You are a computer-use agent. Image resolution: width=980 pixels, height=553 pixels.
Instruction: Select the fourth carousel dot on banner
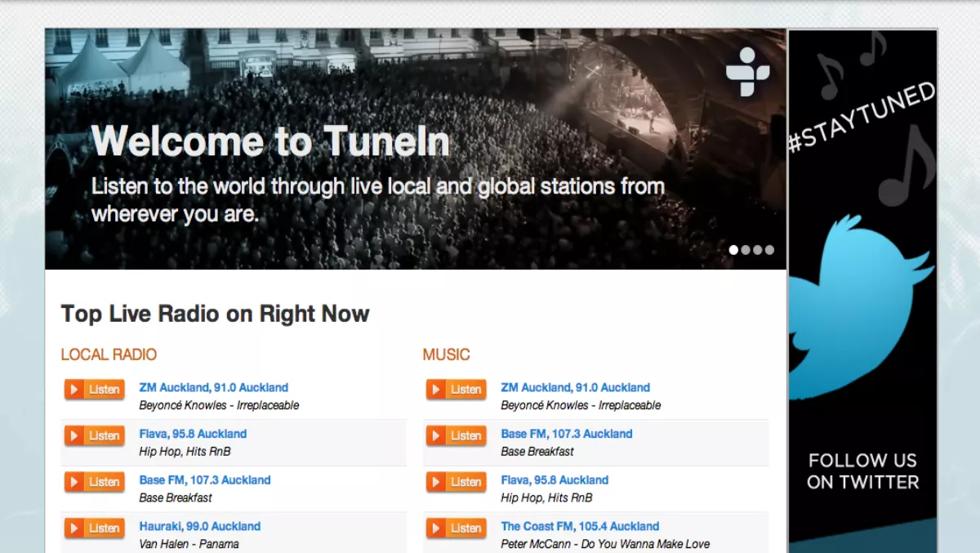coord(769,250)
